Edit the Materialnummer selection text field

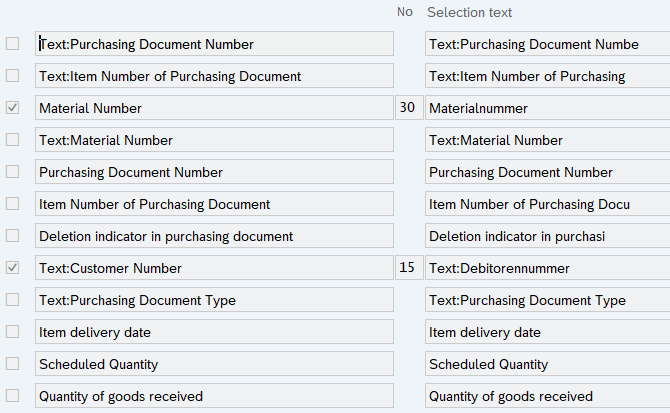pos(547,108)
